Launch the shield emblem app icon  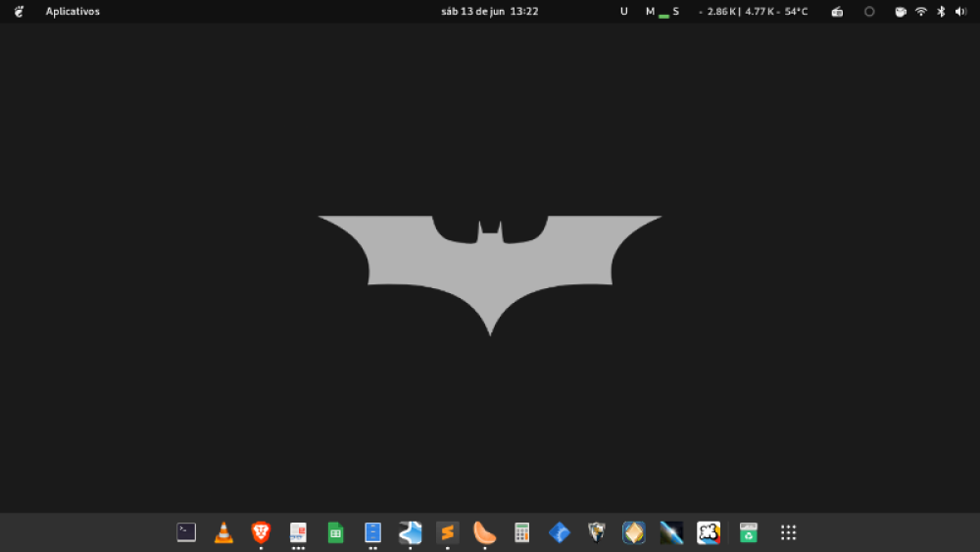[596, 532]
